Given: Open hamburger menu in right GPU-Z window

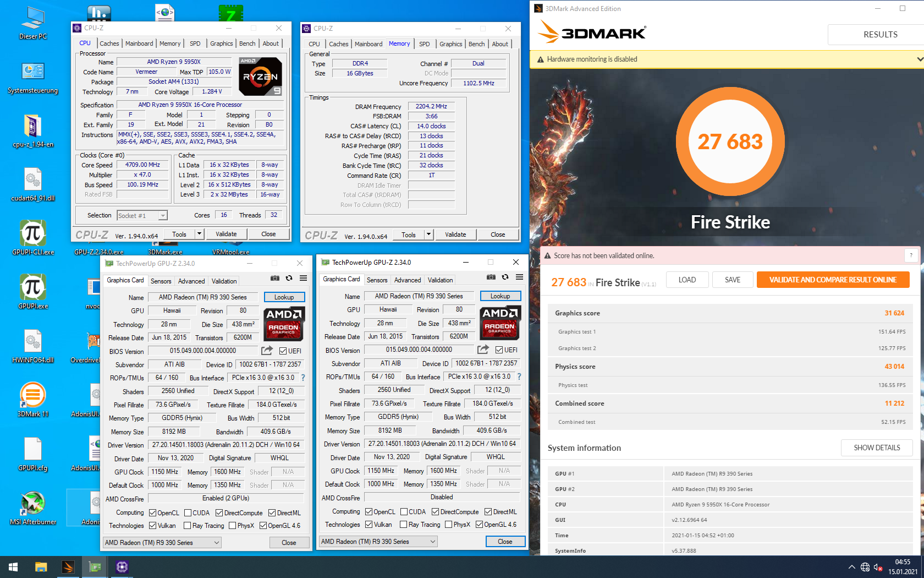Looking at the screenshot, I should click(x=519, y=277).
